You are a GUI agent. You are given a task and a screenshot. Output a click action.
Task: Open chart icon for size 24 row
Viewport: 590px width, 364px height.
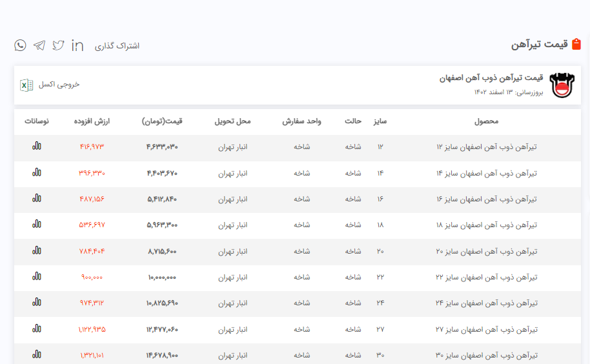coord(37,303)
